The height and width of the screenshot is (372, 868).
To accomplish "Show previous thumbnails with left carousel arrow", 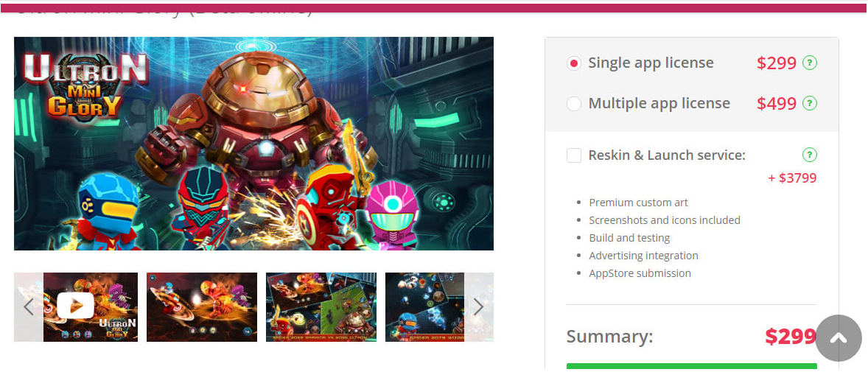I will (x=29, y=306).
